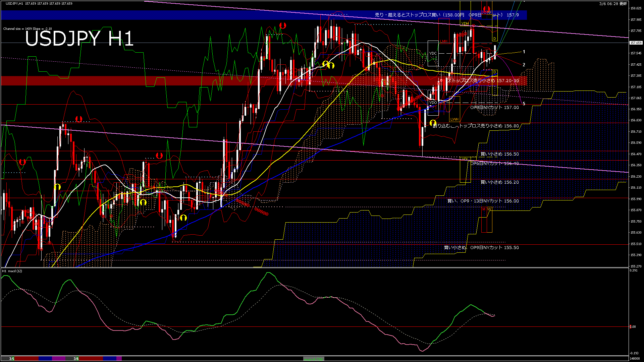Click the OP9日NYカット 157.00 text label
The width and height of the screenshot is (644, 362).
click(494, 108)
